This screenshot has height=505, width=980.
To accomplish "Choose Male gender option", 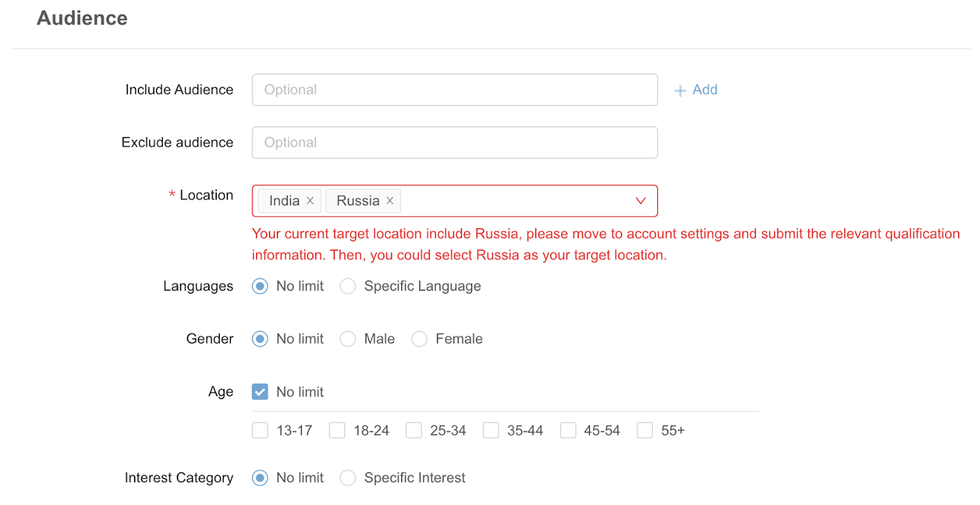I will (x=348, y=339).
